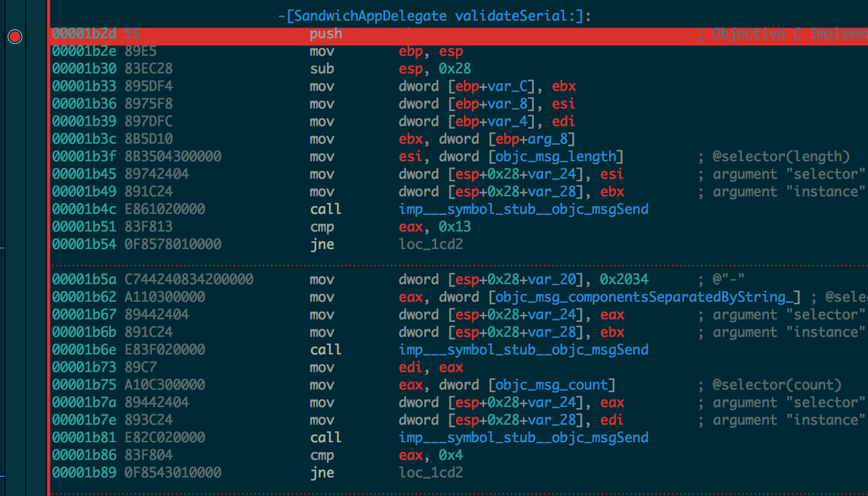The height and width of the screenshot is (496, 868).
Task: Open the objc_msgSend stub call at 00001b81
Action: pyautogui.click(x=523, y=438)
